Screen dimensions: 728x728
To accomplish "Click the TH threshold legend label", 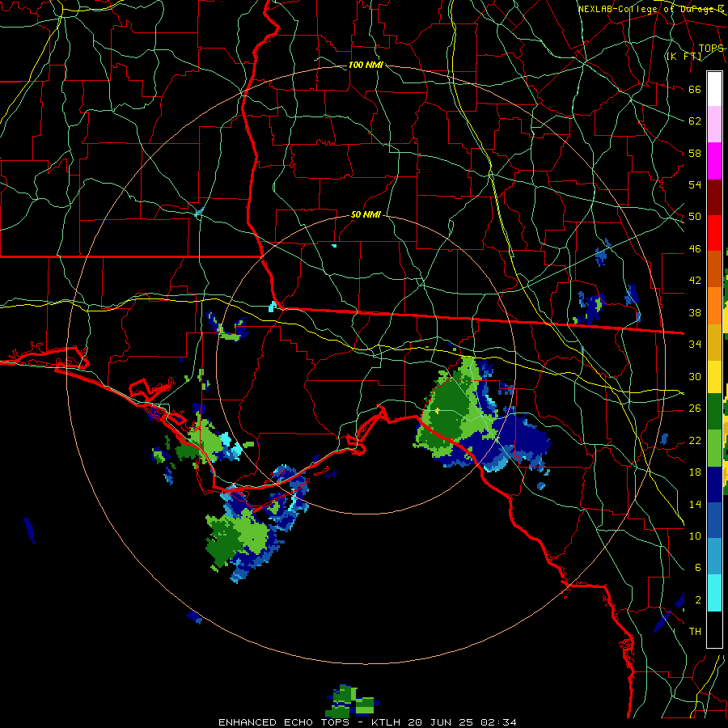I will point(695,632).
